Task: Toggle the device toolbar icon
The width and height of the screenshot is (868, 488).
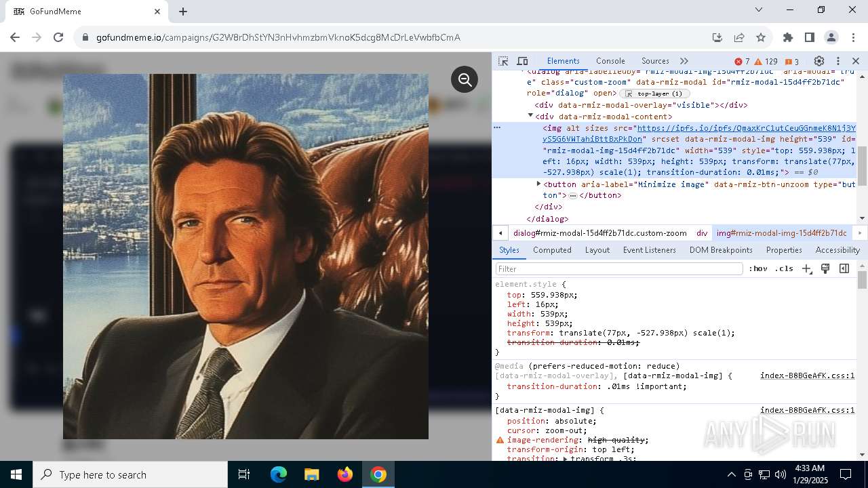Action: tap(522, 61)
